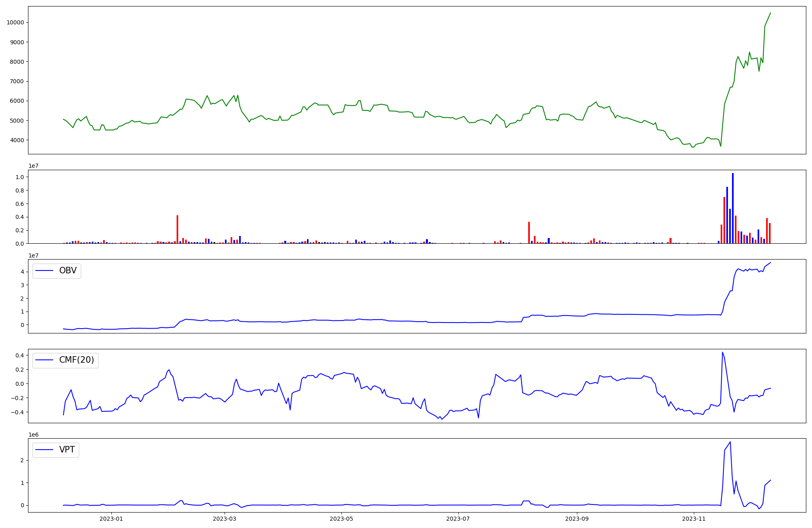The height and width of the screenshot is (528, 812).
Task: Click the tallest blue volume bar
Action: coord(733,208)
